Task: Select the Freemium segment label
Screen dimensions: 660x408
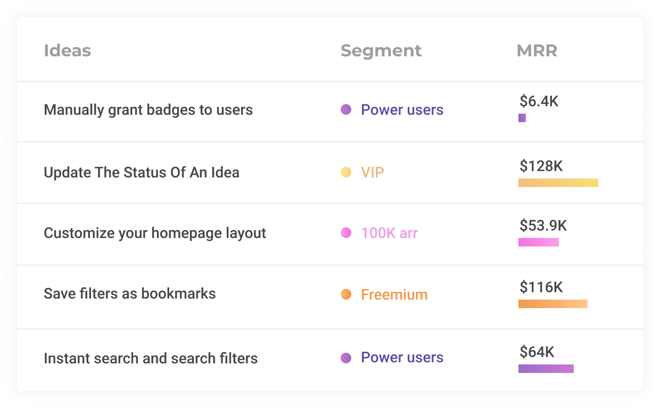Action: (x=394, y=294)
